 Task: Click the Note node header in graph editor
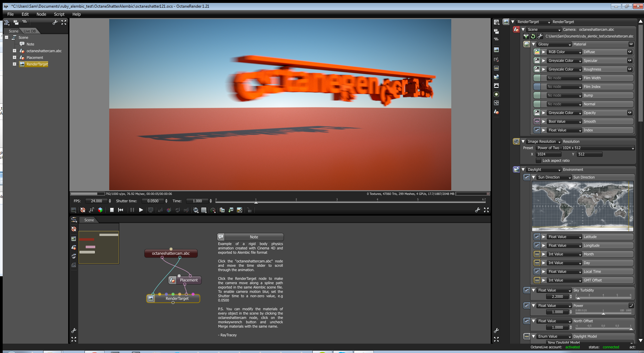(x=251, y=237)
